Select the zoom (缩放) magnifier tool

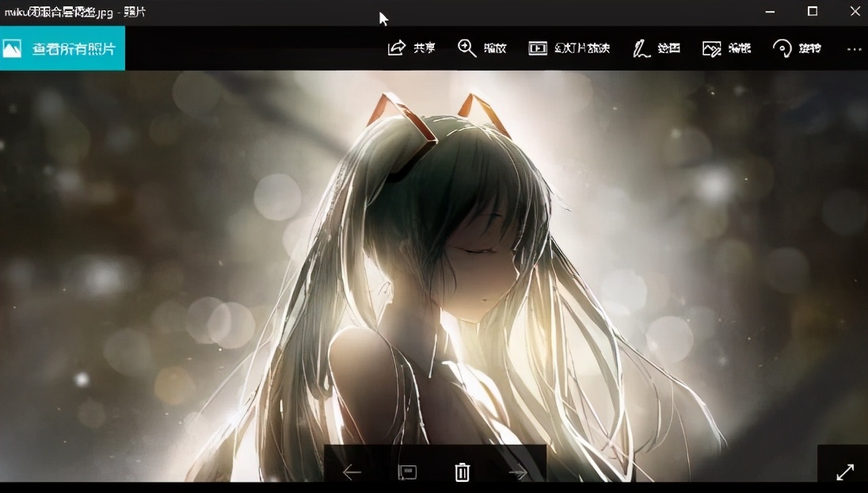coord(466,48)
